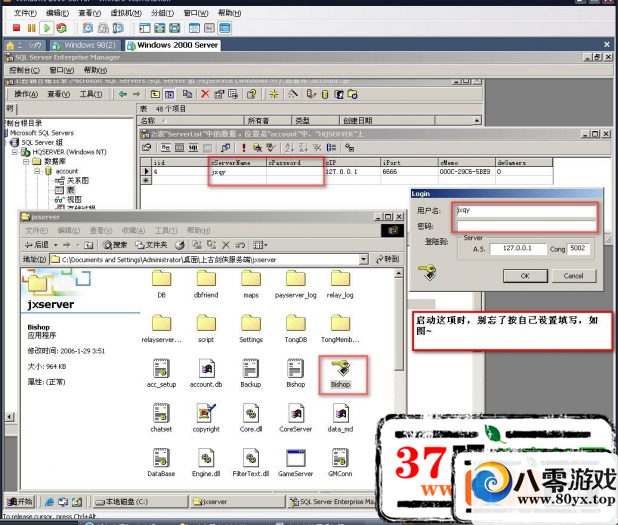Image resolution: width=618 pixels, height=525 pixels.
Task: Click the 127.0.0.1 cell in cIP column
Action: coord(352,172)
